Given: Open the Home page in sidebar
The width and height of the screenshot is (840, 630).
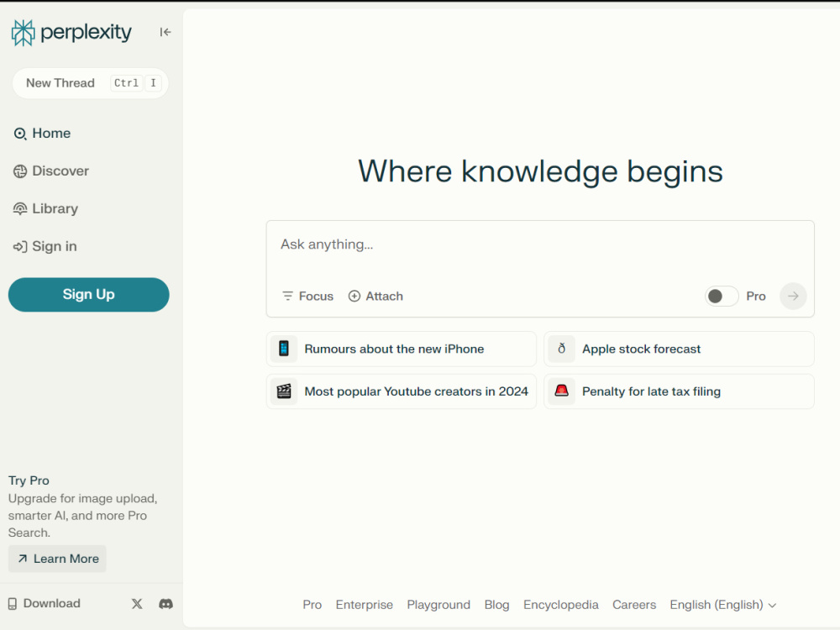Looking at the screenshot, I should (42, 134).
